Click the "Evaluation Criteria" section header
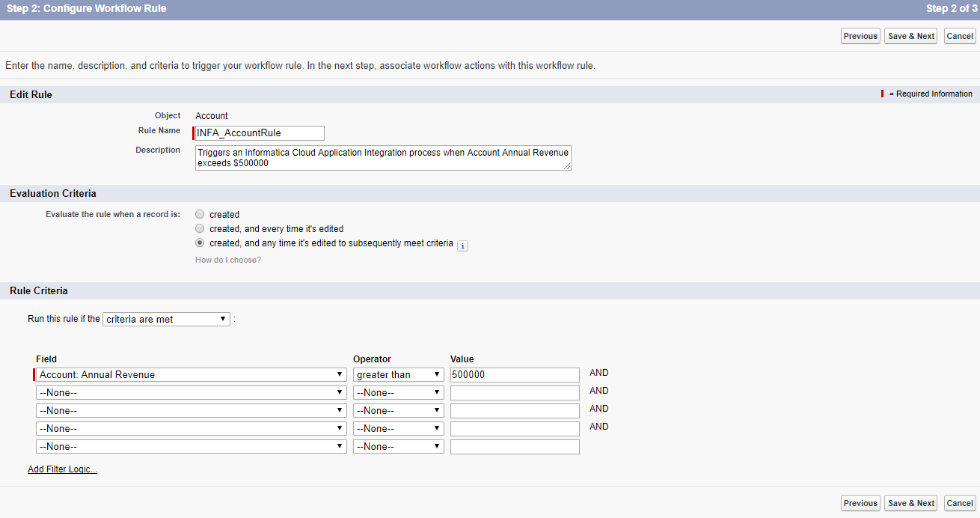 pyautogui.click(x=53, y=193)
